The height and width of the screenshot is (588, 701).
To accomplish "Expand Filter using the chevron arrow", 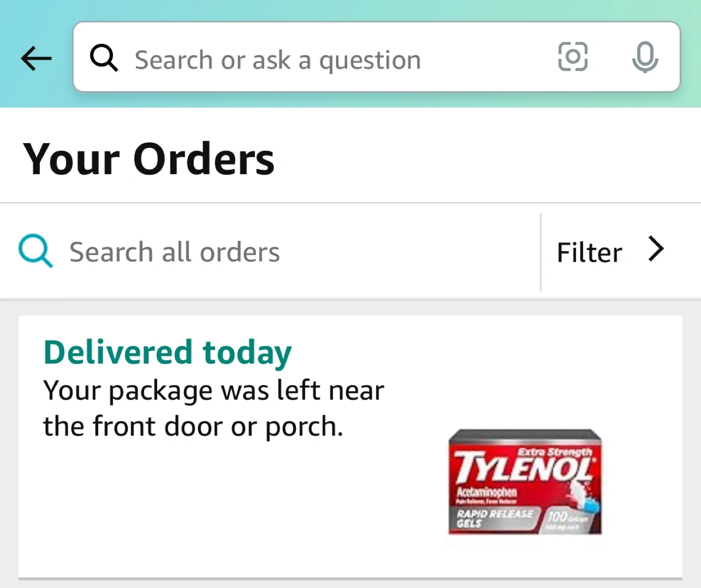I will pyautogui.click(x=656, y=249).
